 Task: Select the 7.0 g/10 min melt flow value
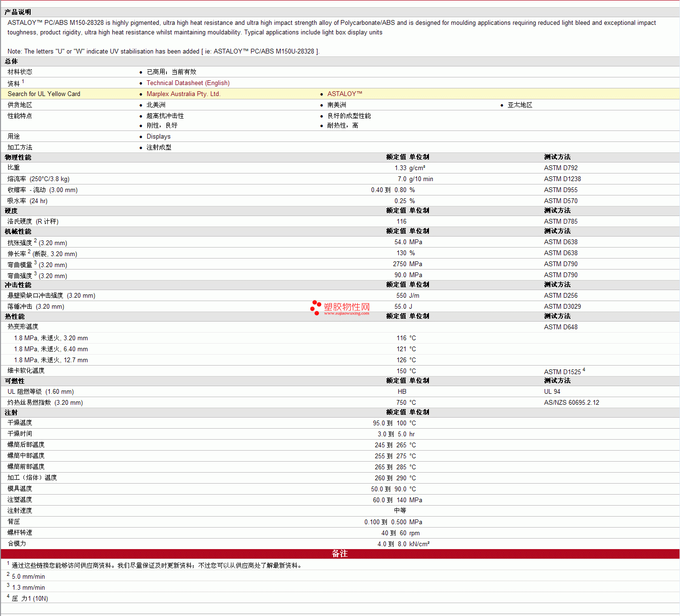(x=416, y=179)
